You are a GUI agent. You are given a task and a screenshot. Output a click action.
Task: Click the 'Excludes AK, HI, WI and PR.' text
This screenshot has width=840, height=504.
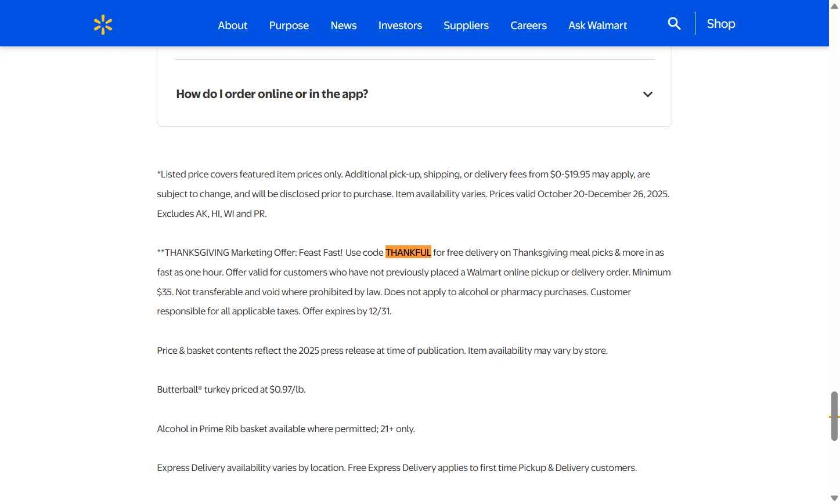tap(212, 213)
